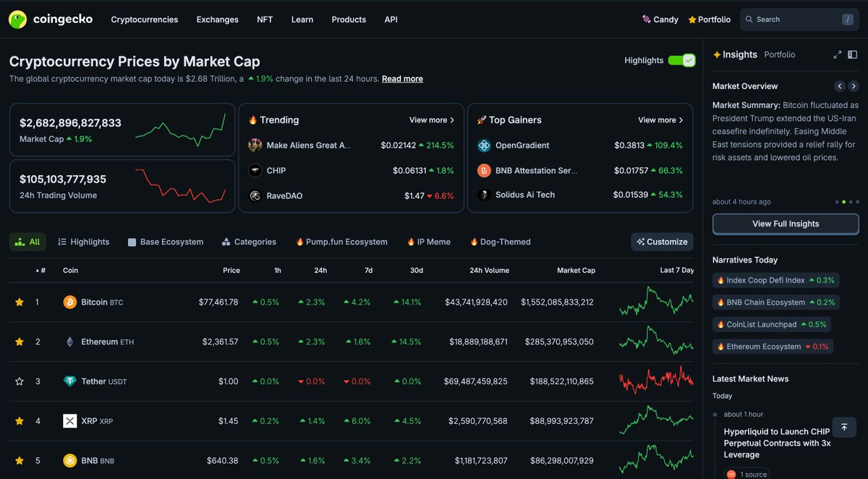
Task: Unfavorite XRP by clicking its star
Action: (x=20, y=420)
